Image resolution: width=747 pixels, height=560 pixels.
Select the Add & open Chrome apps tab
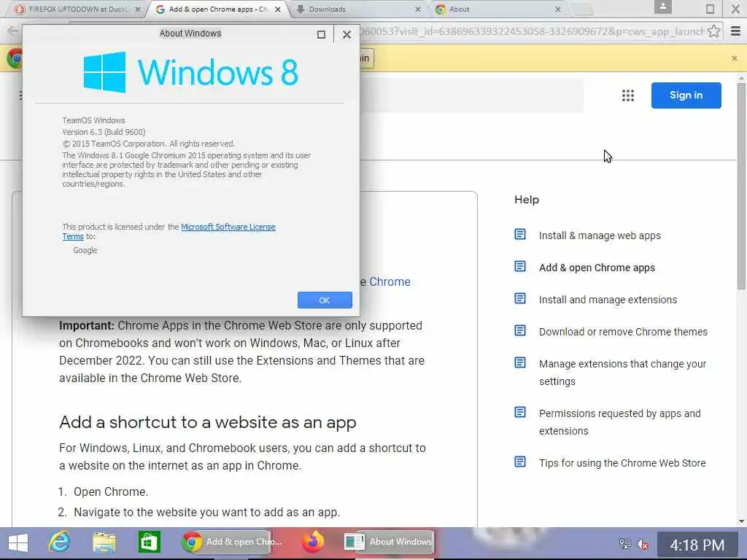click(x=217, y=9)
